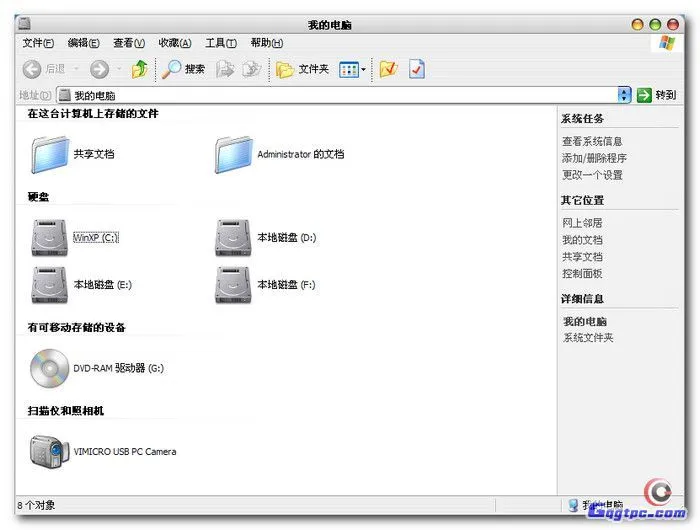Click 系统文件夹 details text
The image size is (700, 530).
(x=588, y=338)
